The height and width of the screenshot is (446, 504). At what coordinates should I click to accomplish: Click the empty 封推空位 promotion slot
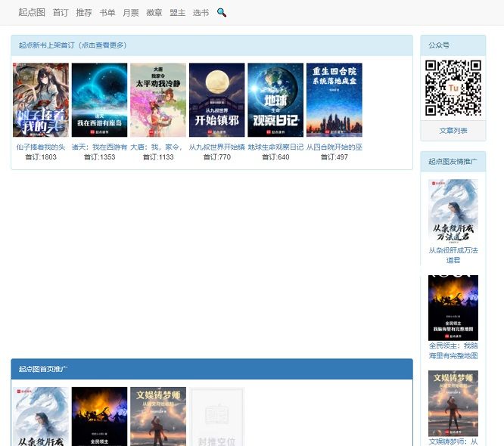pyautogui.click(x=217, y=417)
